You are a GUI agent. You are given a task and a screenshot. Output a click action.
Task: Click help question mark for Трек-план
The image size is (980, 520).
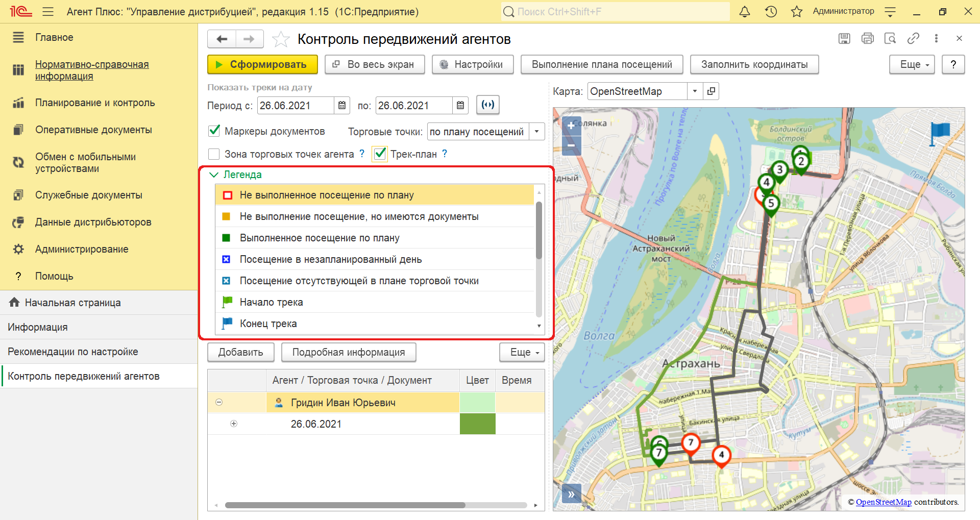pos(445,154)
